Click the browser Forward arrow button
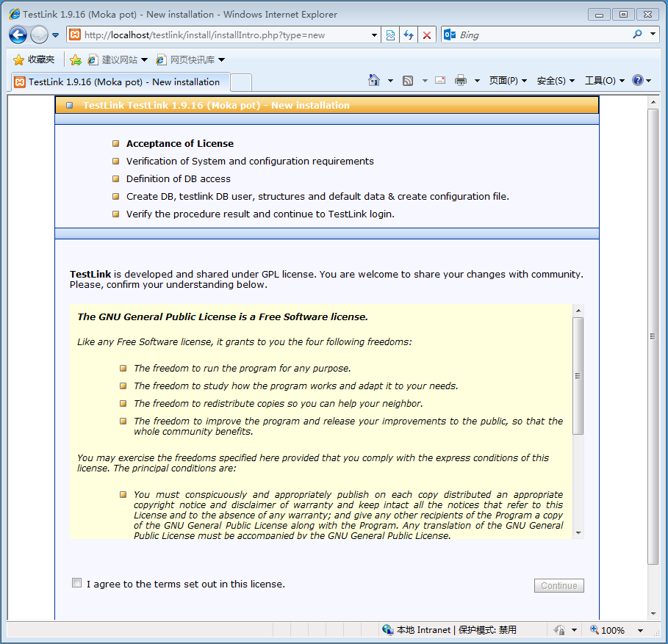The height and width of the screenshot is (644, 668). click(39, 35)
